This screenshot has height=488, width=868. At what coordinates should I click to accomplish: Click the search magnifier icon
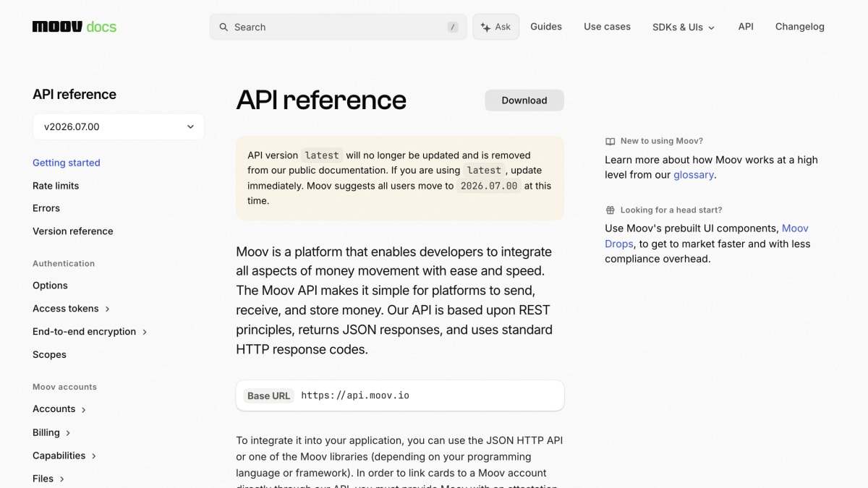pos(224,27)
